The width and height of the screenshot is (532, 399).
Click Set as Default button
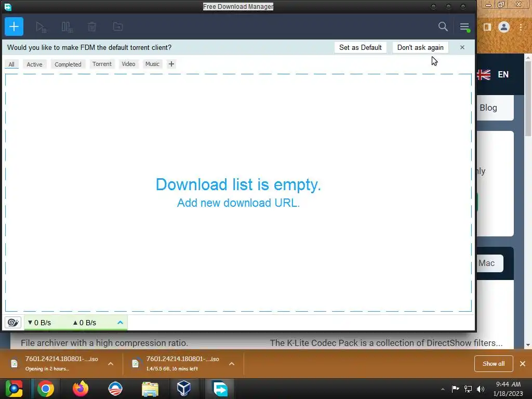click(361, 47)
